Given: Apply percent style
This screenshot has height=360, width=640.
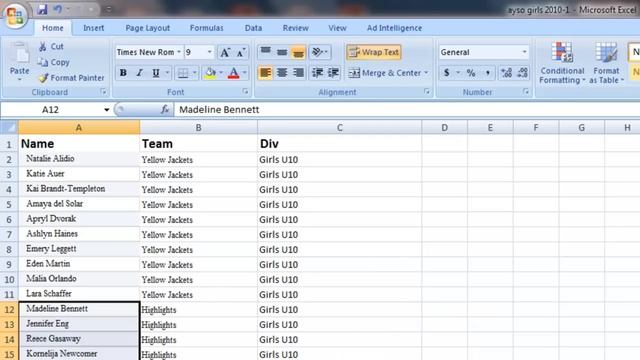Looking at the screenshot, I should pos(471,73).
